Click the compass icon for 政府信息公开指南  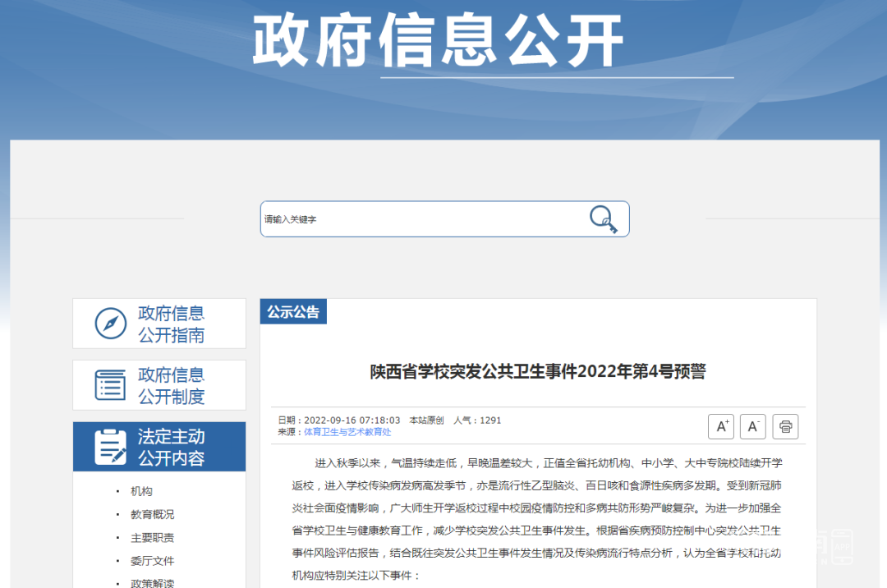[x=111, y=324]
